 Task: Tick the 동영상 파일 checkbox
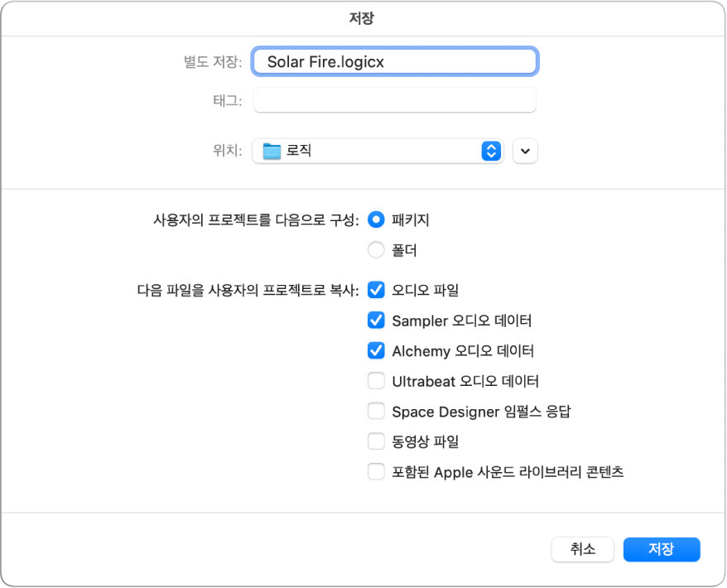(376, 441)
